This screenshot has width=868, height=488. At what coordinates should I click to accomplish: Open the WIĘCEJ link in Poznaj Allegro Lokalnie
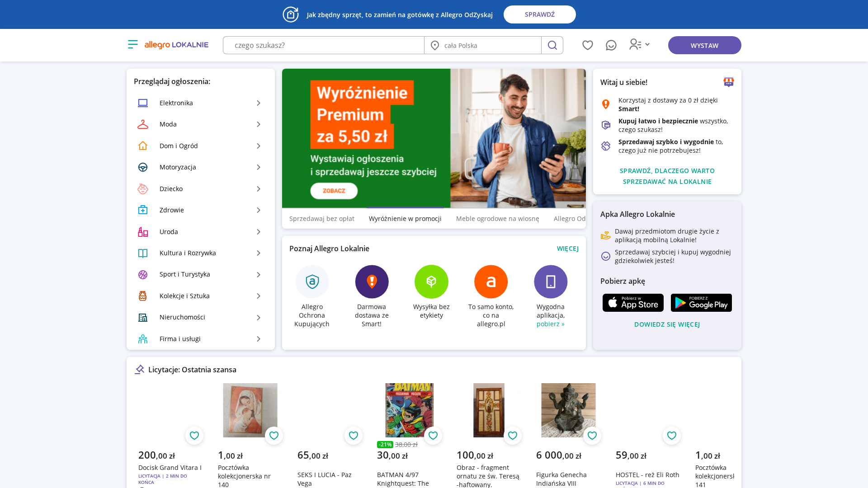(x=568, y=249)
